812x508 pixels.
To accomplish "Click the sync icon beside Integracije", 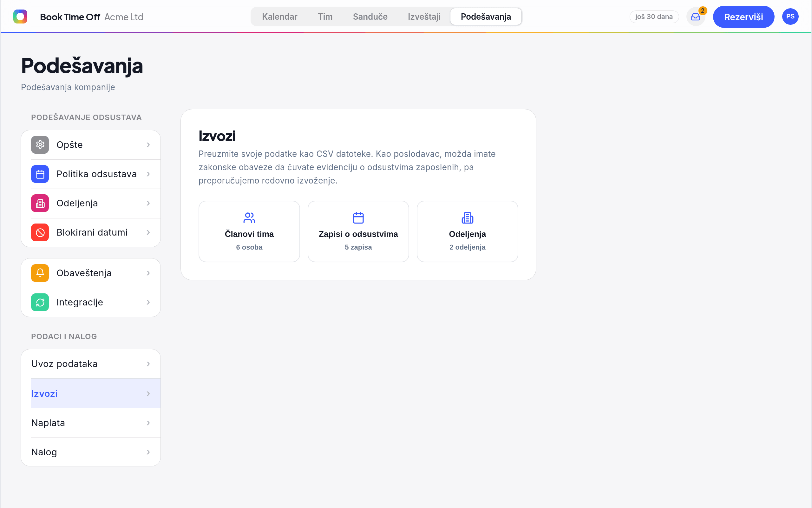I will tap(40, 302).
